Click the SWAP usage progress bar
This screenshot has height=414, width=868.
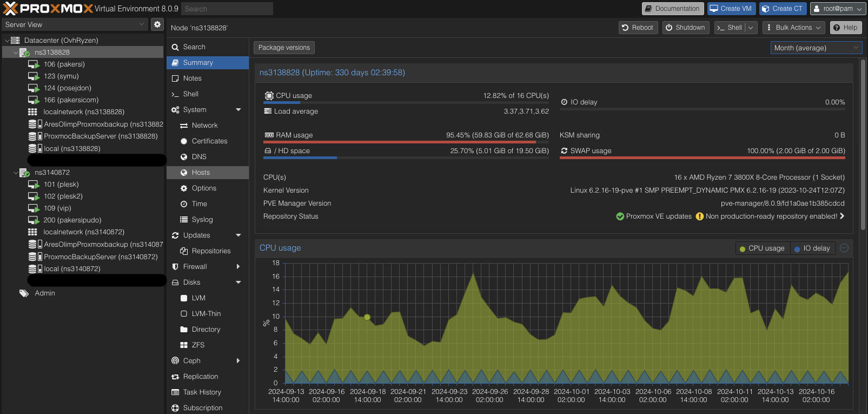pyautogui.click(x=703, y=158)
